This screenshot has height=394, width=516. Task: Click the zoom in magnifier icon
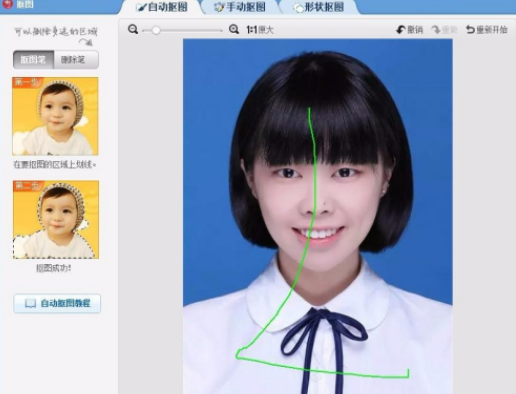pos(234,29)
